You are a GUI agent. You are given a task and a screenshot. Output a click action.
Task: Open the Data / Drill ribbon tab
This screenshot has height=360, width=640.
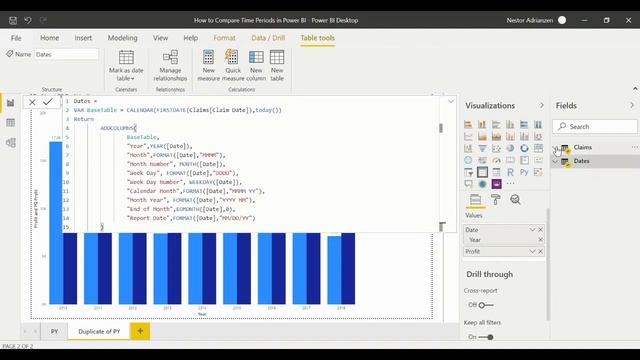coord(268,38)
